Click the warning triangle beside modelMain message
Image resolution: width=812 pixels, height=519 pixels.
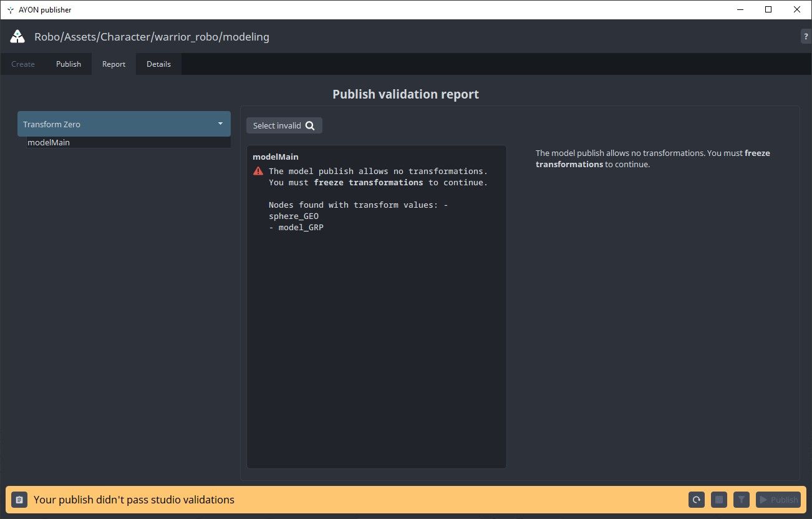pyautogui.click(x=258, y=170)
